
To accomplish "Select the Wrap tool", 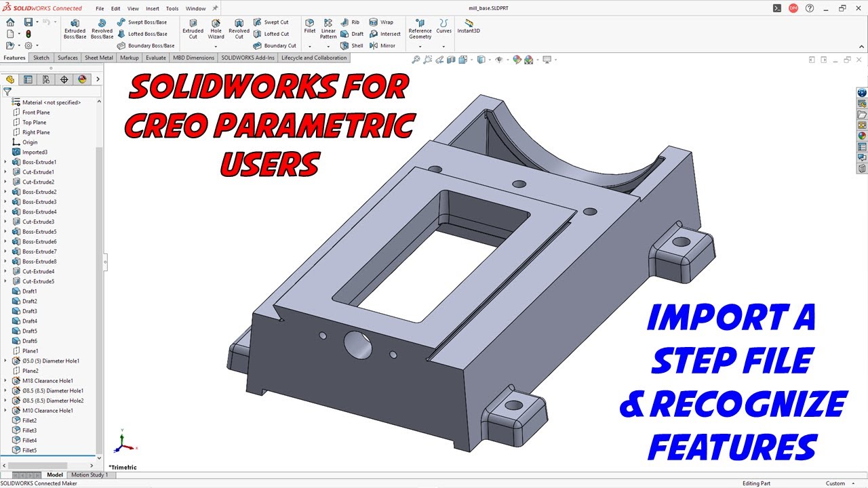I will [381, 22].
